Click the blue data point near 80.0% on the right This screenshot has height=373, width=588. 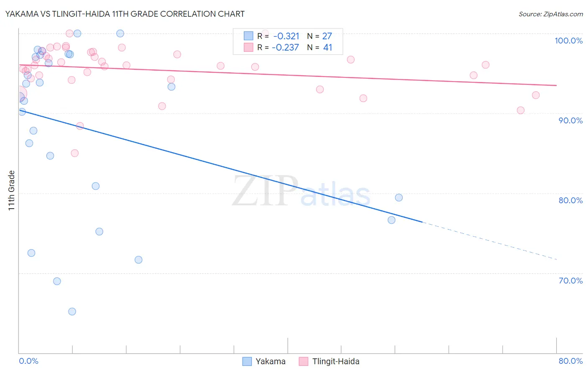[x=399, y=197]
